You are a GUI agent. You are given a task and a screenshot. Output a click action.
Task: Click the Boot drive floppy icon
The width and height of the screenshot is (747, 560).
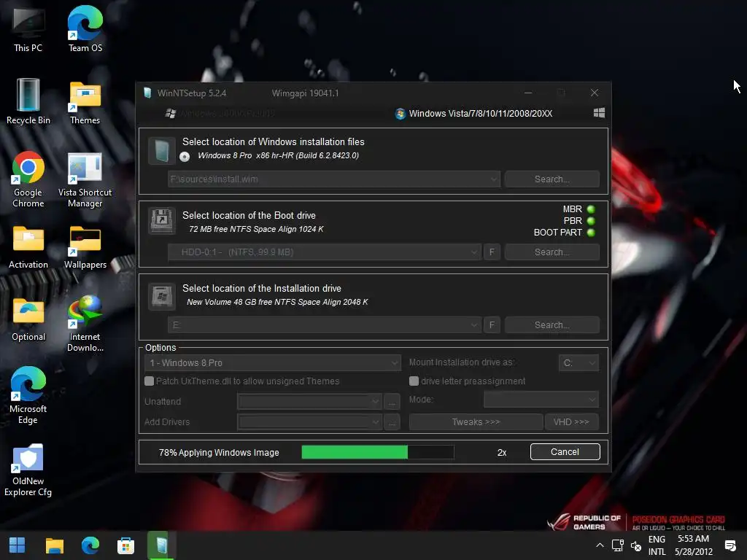pyautogui.click(x=161, y=220)
